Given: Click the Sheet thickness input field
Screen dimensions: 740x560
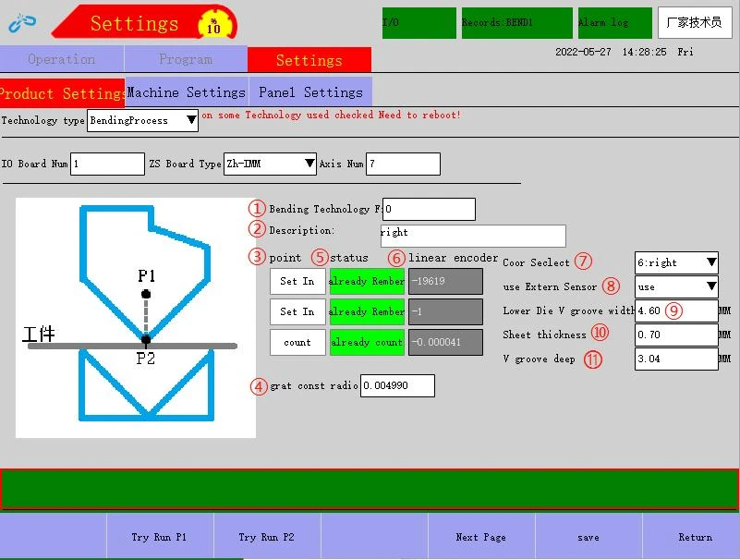Looking at the screenshot, I should 676,335.
